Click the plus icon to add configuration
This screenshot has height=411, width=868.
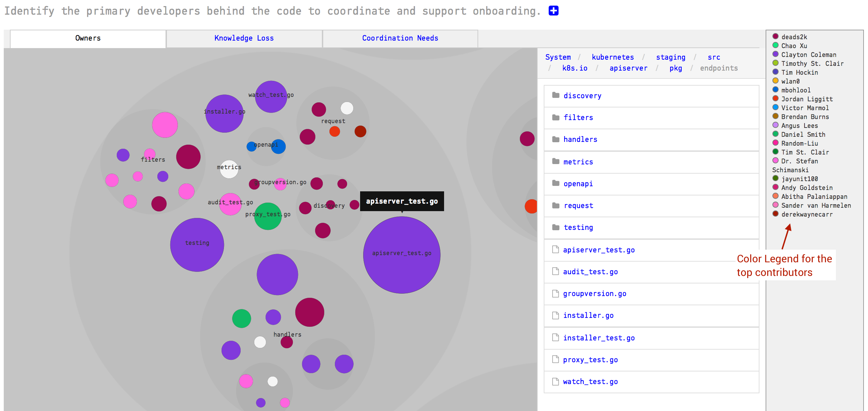[554, 11]
